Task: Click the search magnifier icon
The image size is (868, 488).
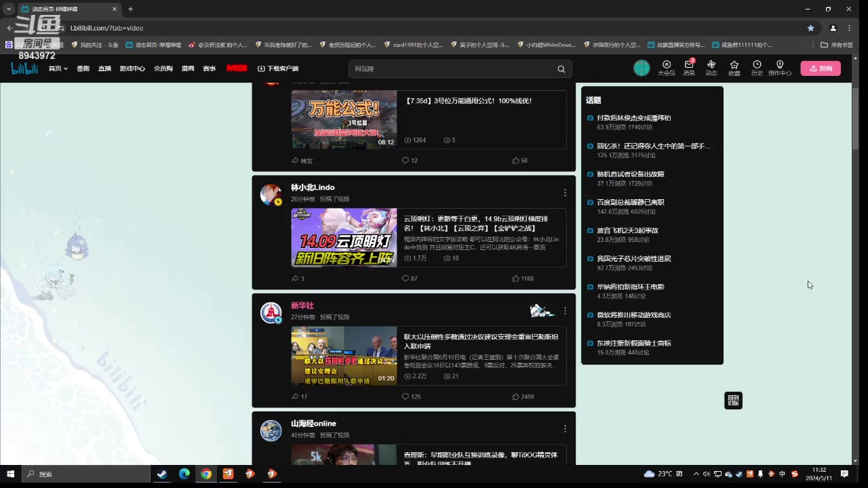Action: (561, 69)
